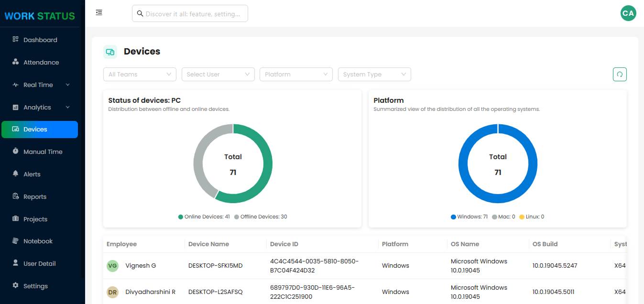
Task: Collapse sidebar with the hamburger menu icon
Action: [x=99, y=12]
